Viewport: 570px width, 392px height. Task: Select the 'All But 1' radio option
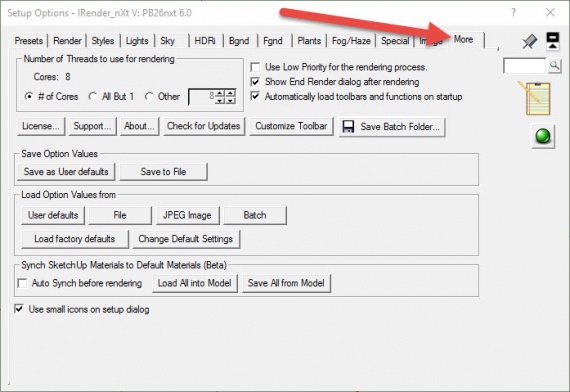pyautogui.click(x=92, y=96)
